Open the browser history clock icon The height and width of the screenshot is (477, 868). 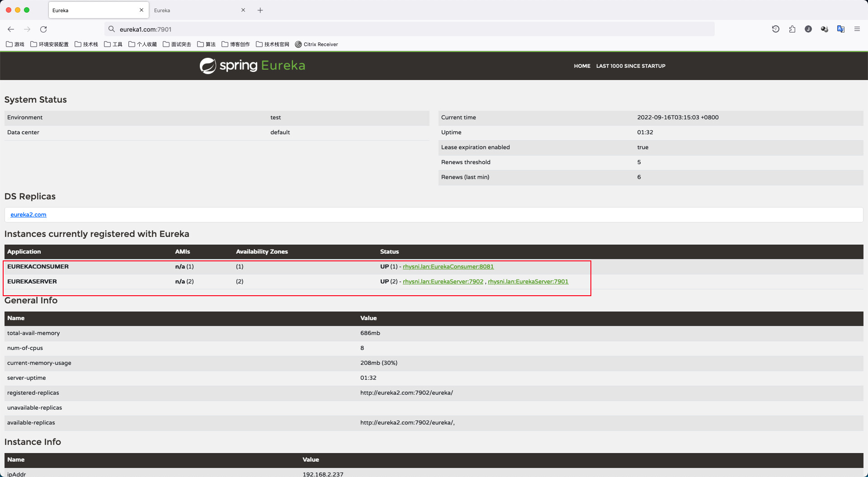coord(776,29)
